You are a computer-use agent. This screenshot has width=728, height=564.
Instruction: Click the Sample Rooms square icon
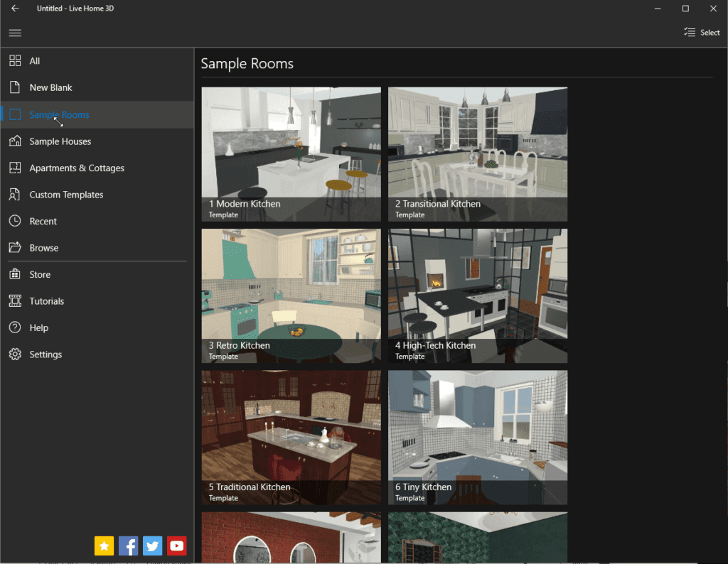(15, 114)
